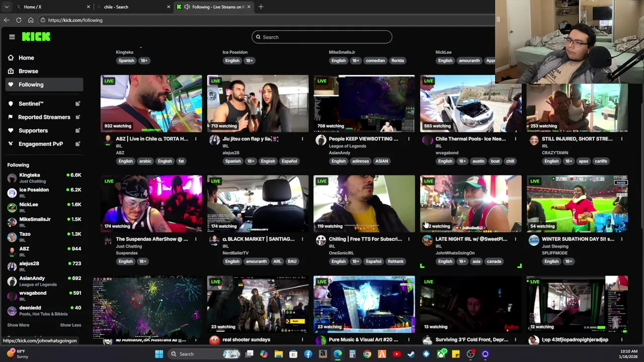Open Ice Poseidon channel from the following list

(x=44, y=193)
